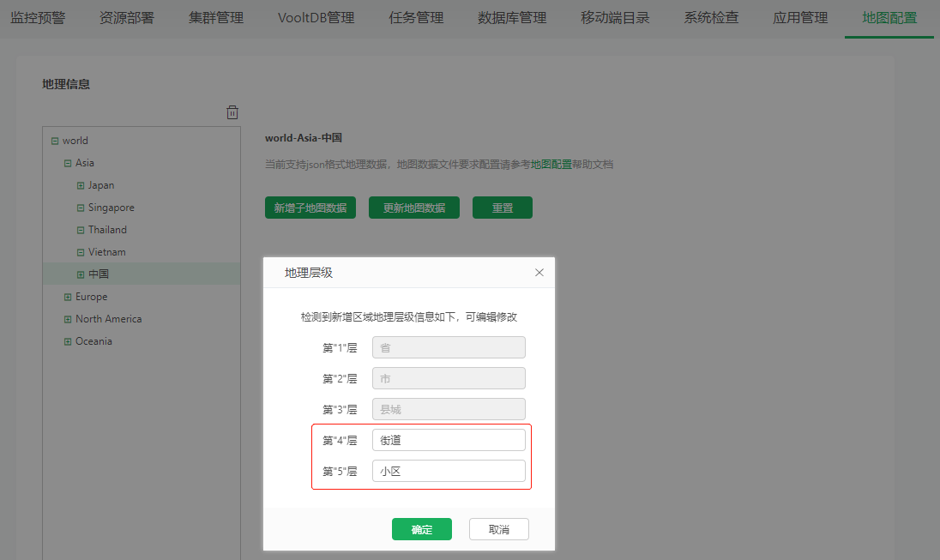Collapse the Asia tree node
This screenshot has height=560, width=940.
point(68,163)
